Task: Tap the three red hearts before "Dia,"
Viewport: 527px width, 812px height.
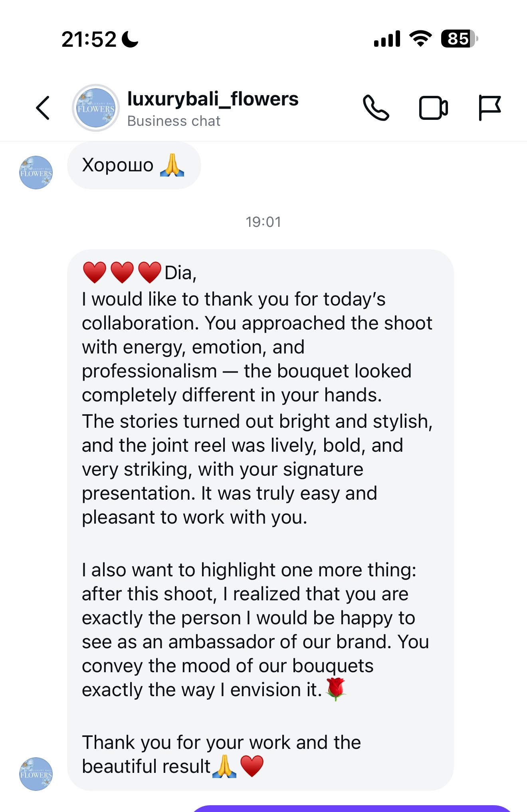Action: point(122,272)
